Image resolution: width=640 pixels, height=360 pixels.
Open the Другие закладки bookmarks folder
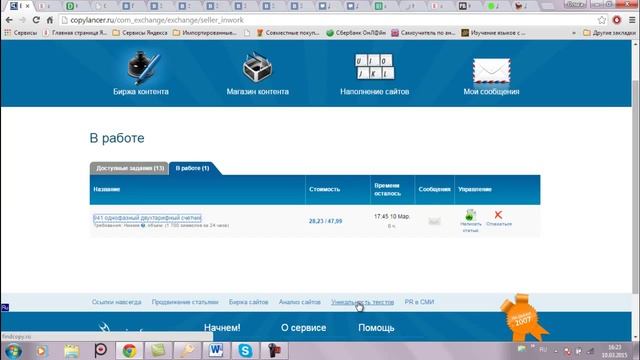[x=609, y=33]
